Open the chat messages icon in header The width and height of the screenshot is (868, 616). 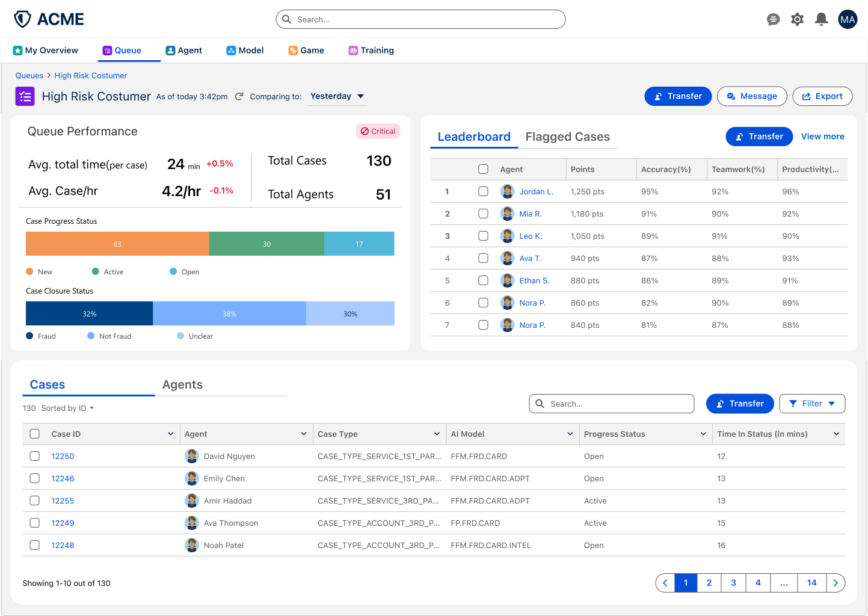tap(774, 19)
